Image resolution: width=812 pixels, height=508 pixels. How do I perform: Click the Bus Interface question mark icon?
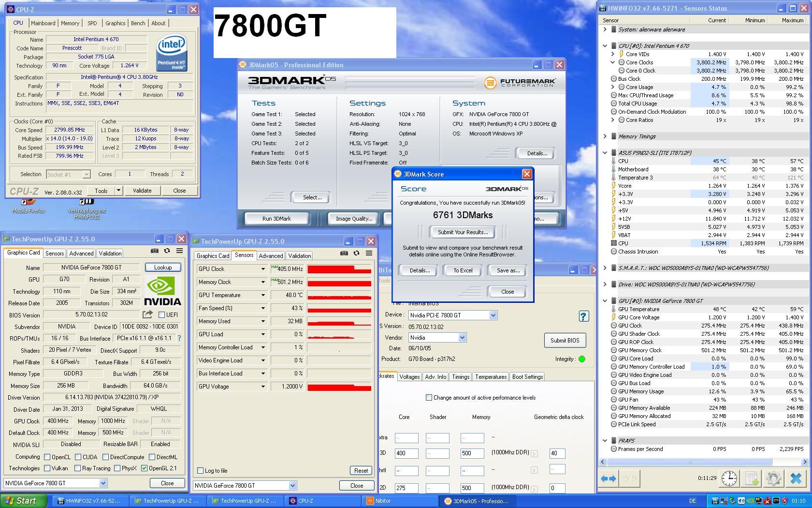pos(179,338)
